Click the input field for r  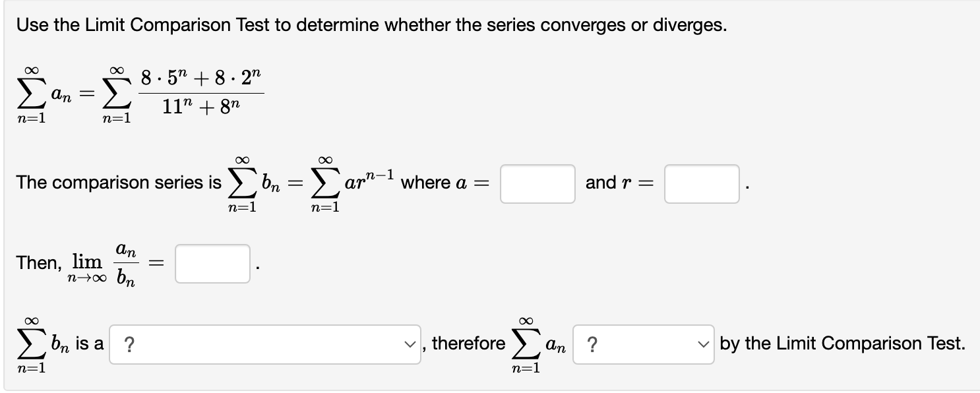(x=701, y=183)
